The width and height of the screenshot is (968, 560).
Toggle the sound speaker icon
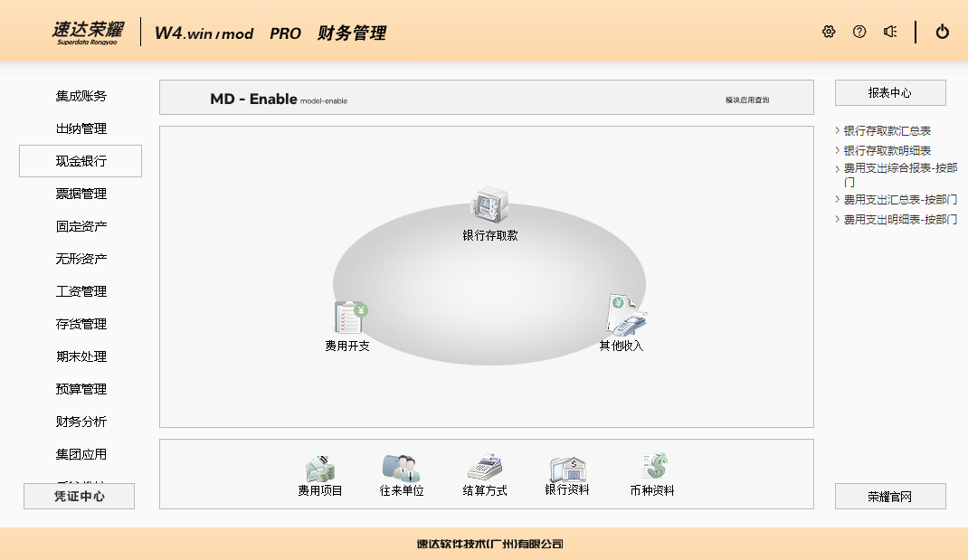tap(890, 32)
